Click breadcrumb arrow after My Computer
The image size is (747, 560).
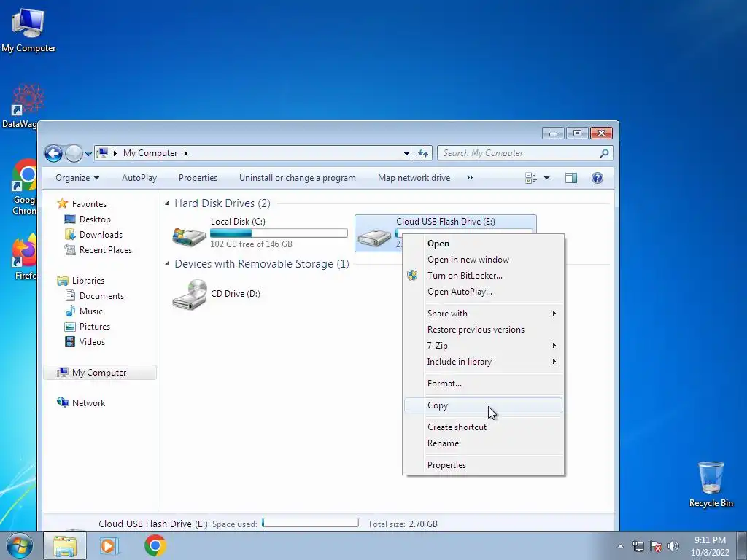tap(186, 153)
